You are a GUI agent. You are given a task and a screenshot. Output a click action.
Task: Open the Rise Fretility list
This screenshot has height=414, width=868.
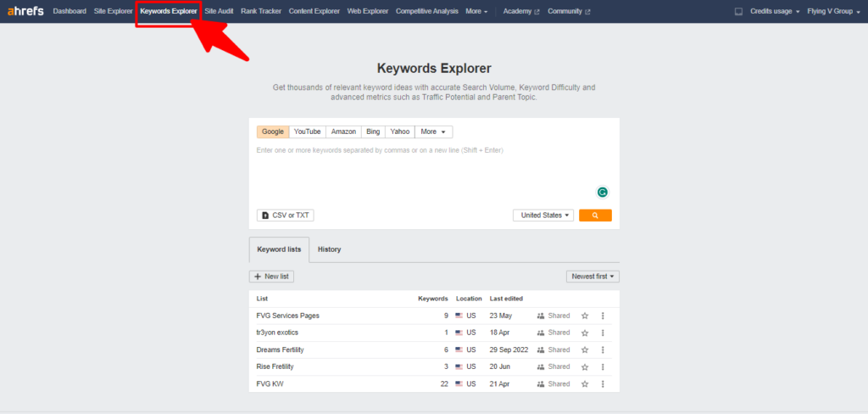point(275,366)
